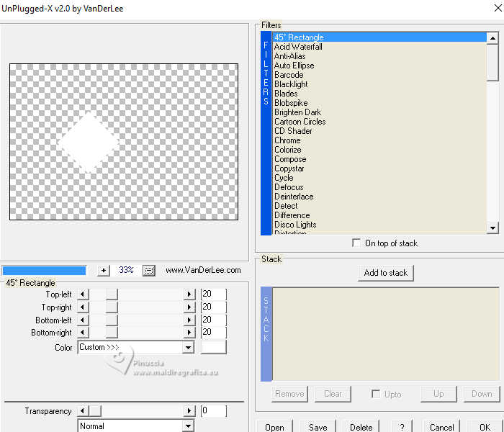Select the Cartoon Circles filter

(x=379, y=122)
